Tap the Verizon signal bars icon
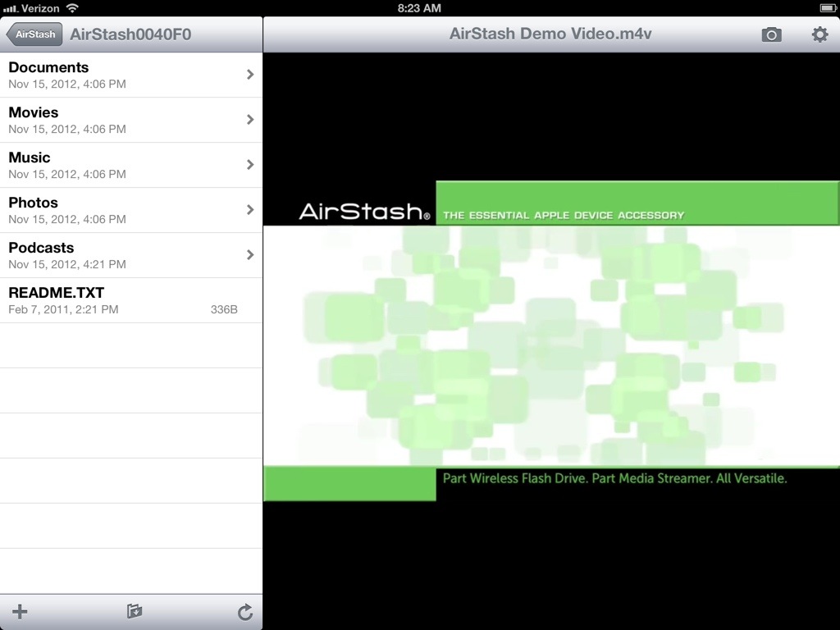 (11, 8)
